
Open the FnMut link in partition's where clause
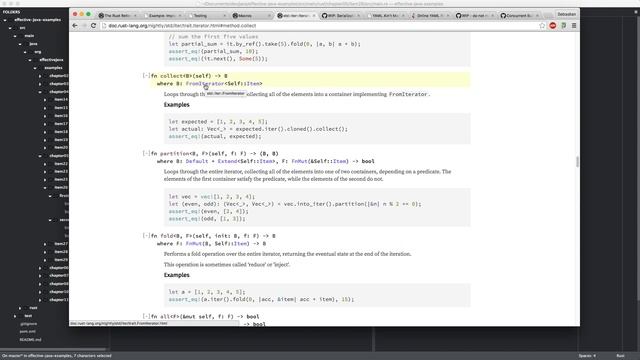300,161
